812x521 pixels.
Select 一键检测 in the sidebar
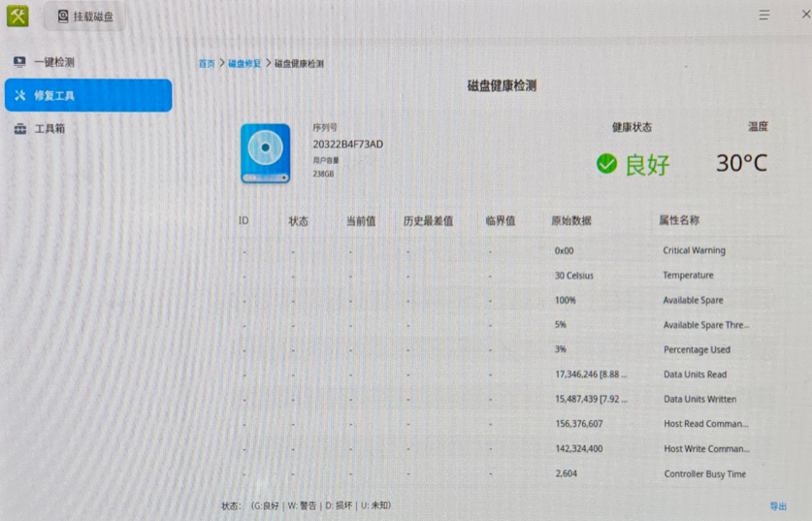(88, 62)
